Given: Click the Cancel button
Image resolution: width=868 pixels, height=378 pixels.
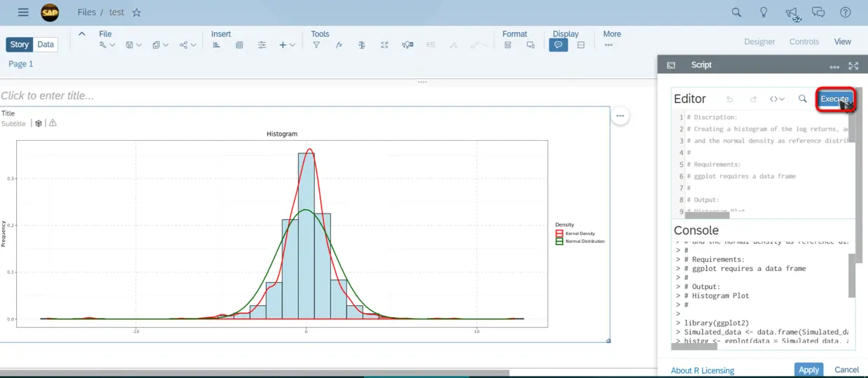Looking at the screenshot, I should 846,370.
